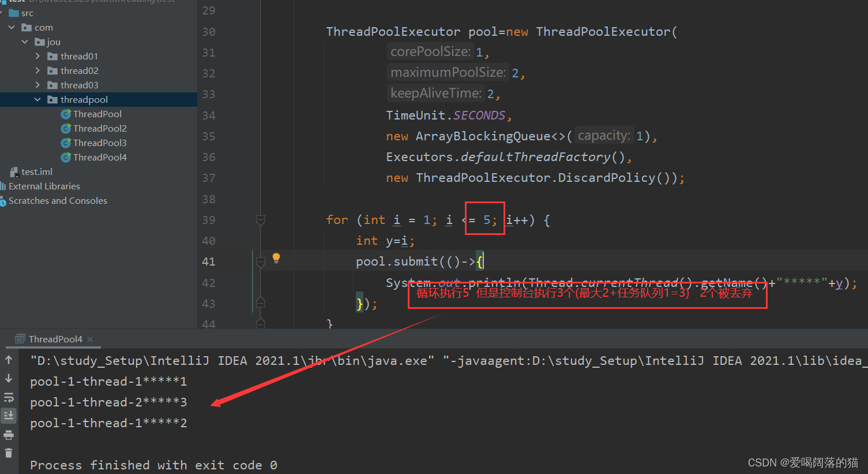Expand the thread03 package
This screenshot has height=474, width=868.
(37, 85)
